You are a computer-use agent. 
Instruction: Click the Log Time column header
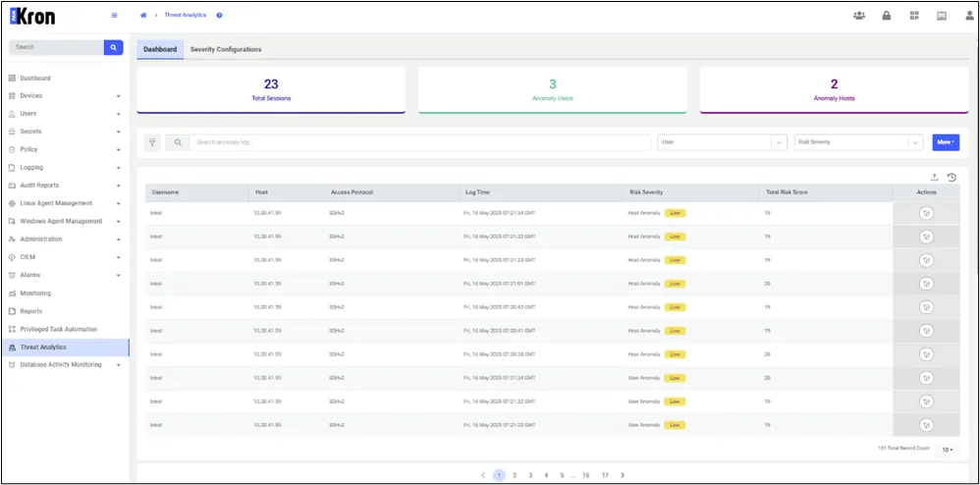[541, 192]
